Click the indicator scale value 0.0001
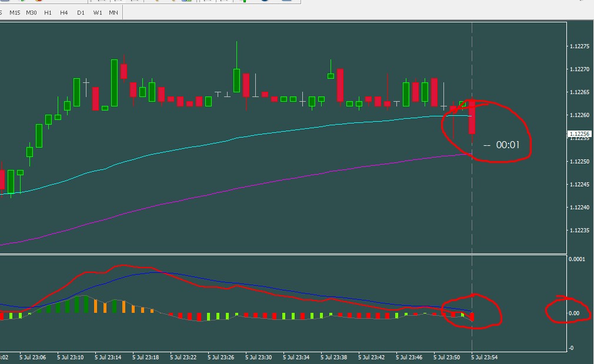The height and width of the screenshot is (364, 594). (576, 259)
